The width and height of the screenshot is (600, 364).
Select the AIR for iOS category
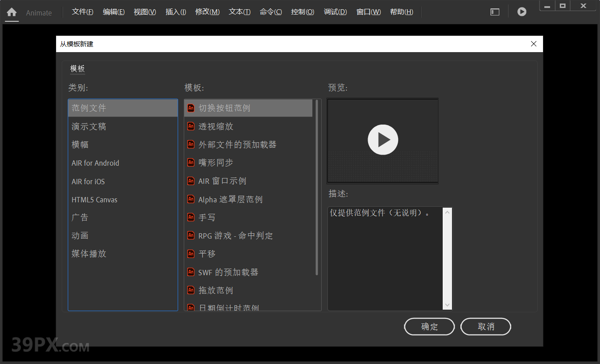[x=123, y=182]
